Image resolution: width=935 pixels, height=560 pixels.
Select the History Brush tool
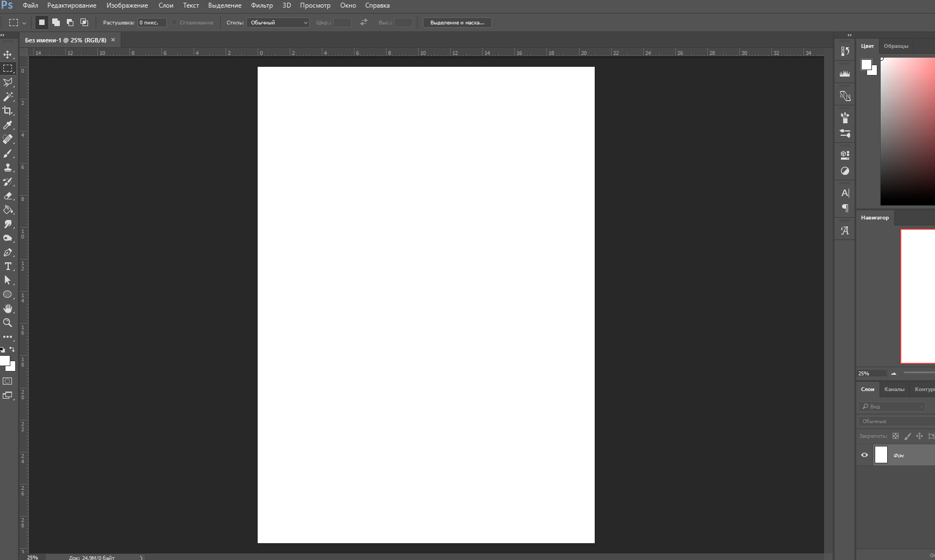(x=8, y=181)
